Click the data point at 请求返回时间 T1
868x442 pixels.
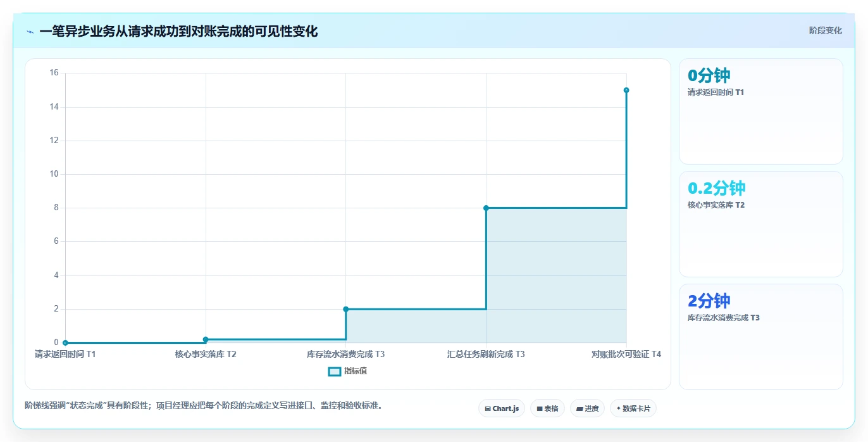tap(65, 343)
